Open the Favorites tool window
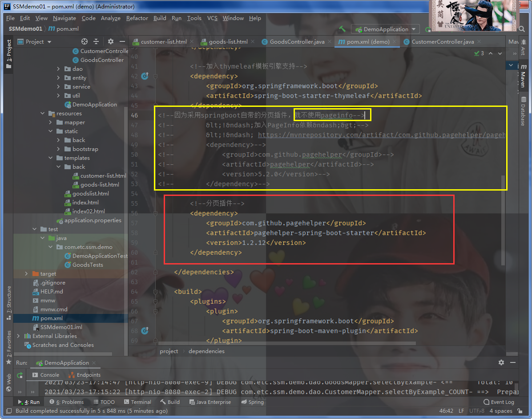Viewport: 532px width, 419px height. (9, 347)
